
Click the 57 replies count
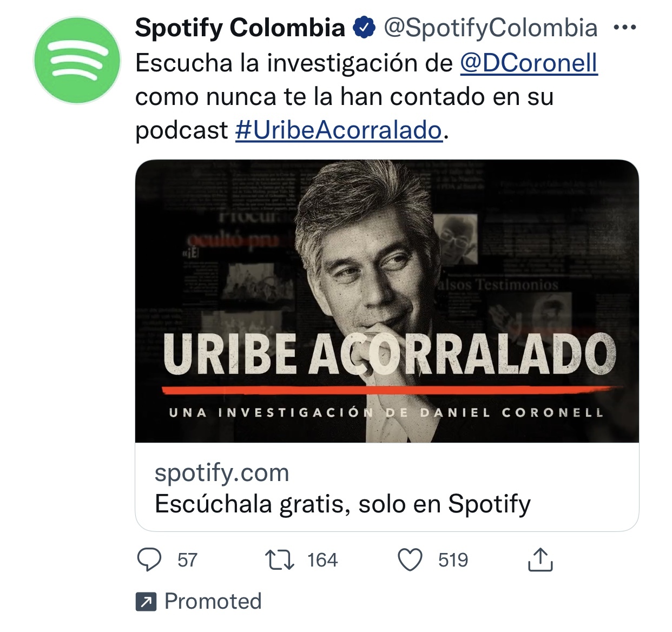(x=187, y=560)
